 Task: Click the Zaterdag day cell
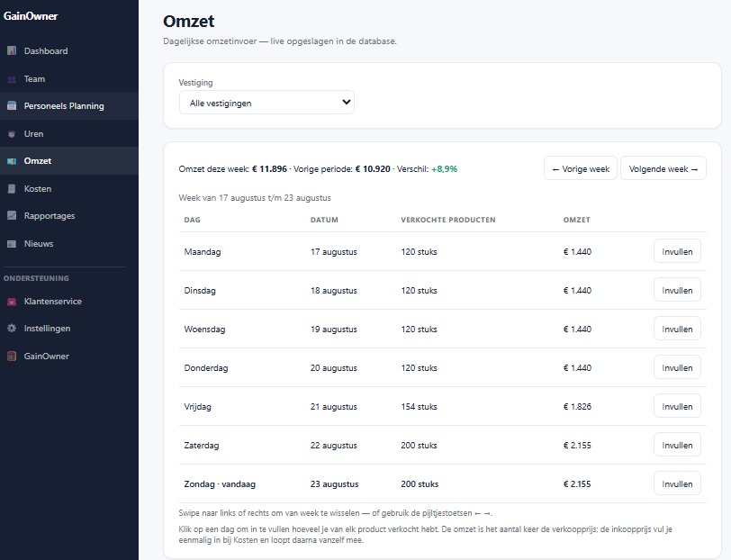point(202,446)
